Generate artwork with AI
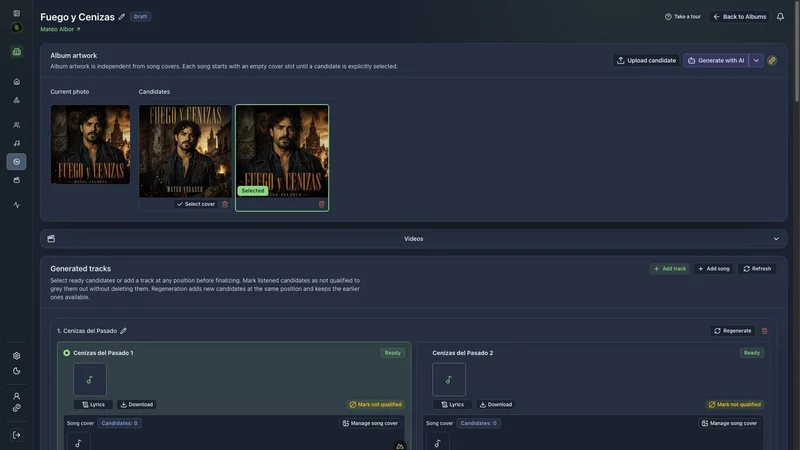The image size is (800, 450). [x=716, y=61]
